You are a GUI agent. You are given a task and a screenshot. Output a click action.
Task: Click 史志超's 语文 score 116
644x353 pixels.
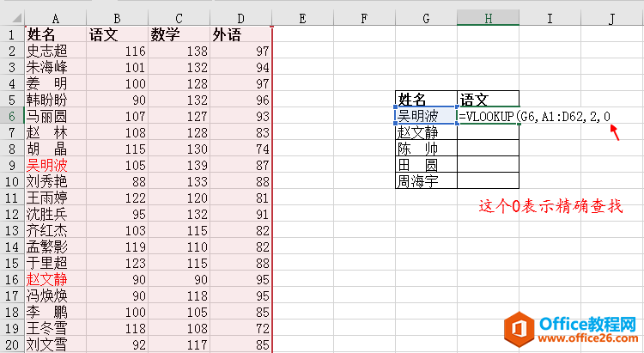[x=117, y=51]
